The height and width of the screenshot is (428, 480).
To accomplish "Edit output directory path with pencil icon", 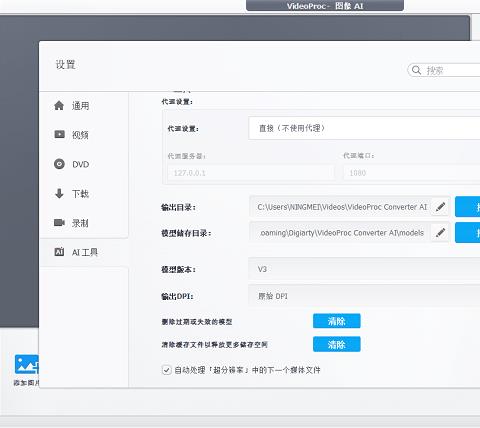I will (440, 207).
